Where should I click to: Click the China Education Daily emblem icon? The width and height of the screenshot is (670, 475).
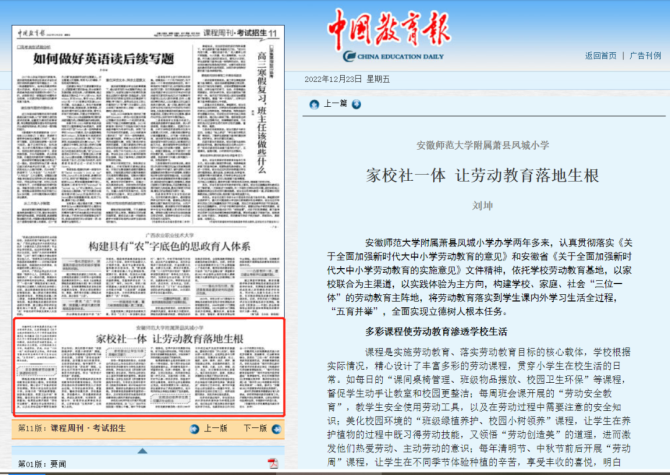[x=350, y=56]
